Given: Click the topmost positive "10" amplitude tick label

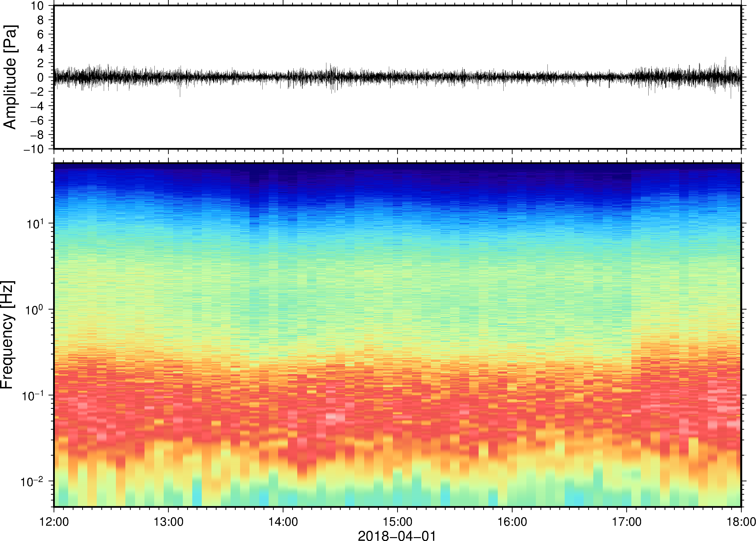Looking at the screenshot, I should point(37,6).
